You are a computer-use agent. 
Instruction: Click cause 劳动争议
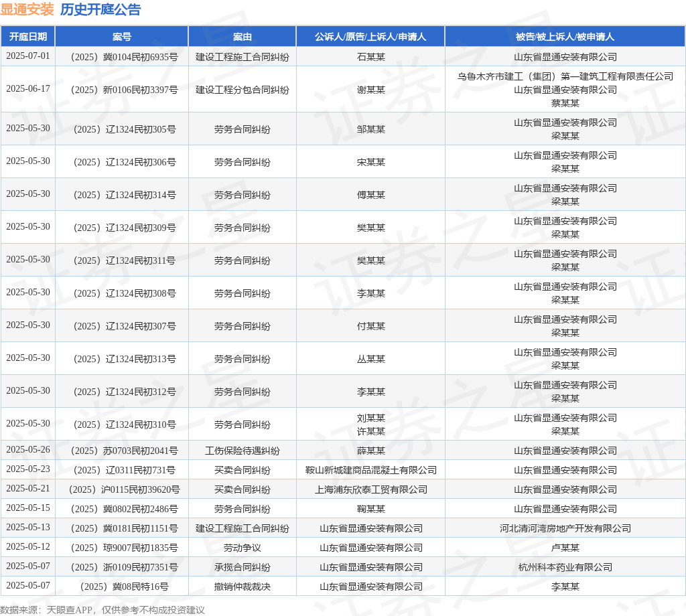coord(243,548)
